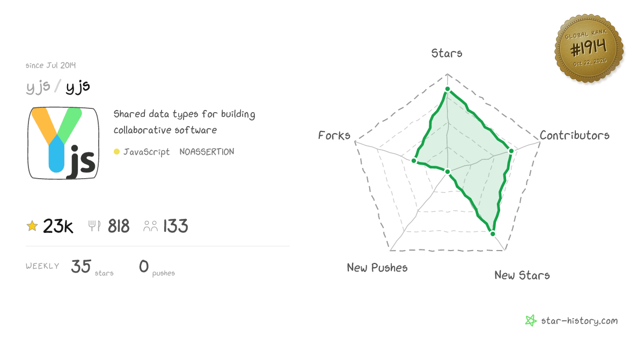The height and width of the screenshot is (338, 644).
Task: Select the New Pushes axis label
Action: pos(377,267)
